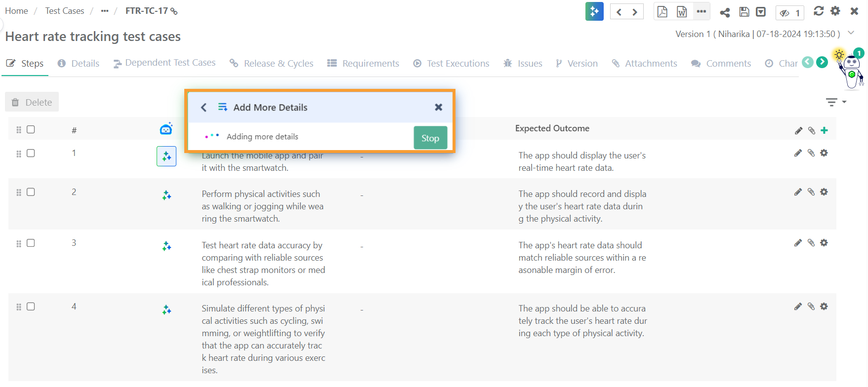The image size is (868, 387).
Task: Toggle the select-all steps header checkbox
Action: click(x=31, y=129)
